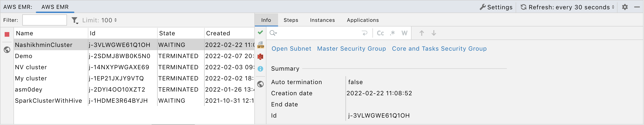This screenshot has width=644, height=125.
Task: Open the Refresh: every 30 seconds dropdown
Action: 567,7
